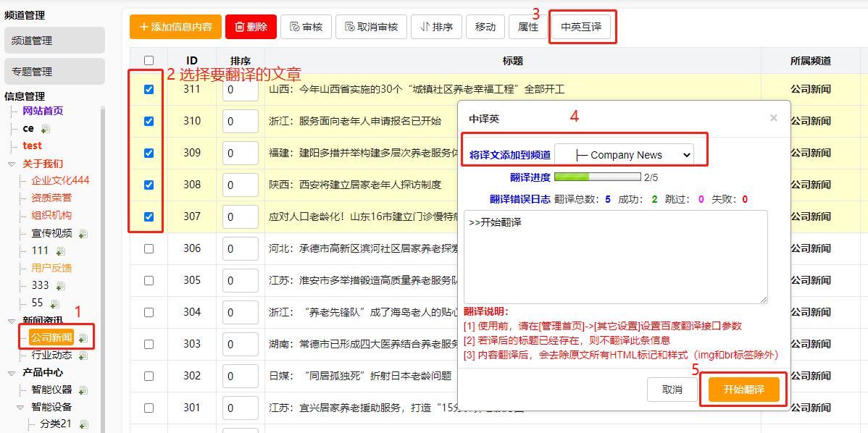This screenshot has height=433, width=868.
Task: Collapse the 产品中心 tree section
Action: coord(12,373)
